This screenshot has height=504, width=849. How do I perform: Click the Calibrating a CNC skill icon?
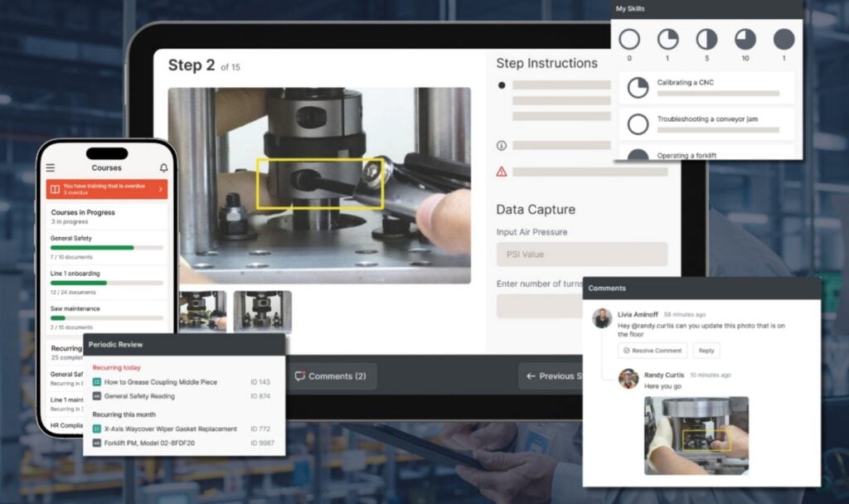[638, 88]
